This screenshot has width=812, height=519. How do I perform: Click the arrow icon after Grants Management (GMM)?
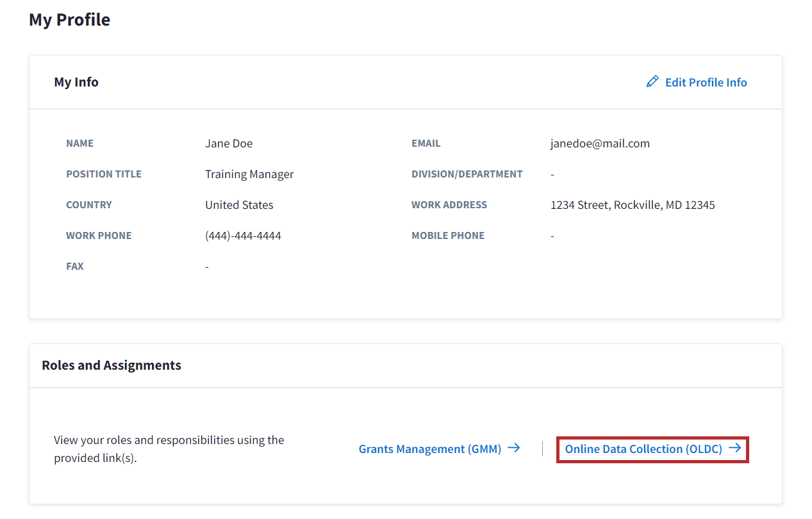pos(513,449)
